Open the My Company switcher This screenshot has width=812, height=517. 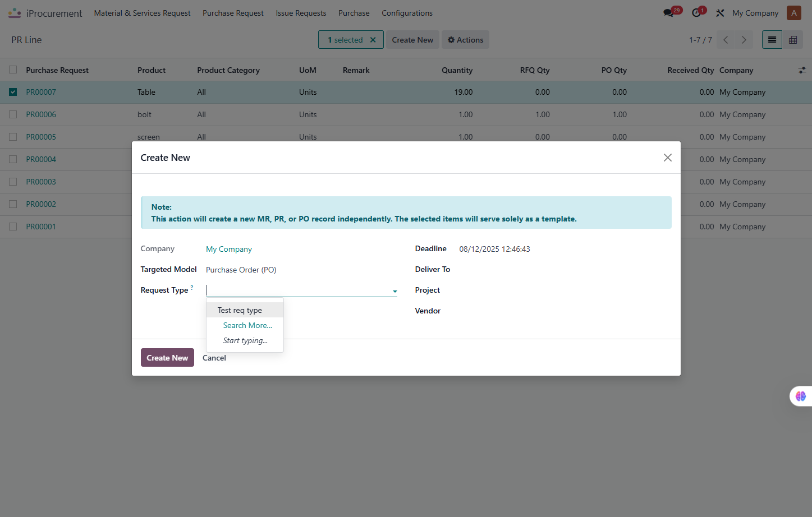755,13
